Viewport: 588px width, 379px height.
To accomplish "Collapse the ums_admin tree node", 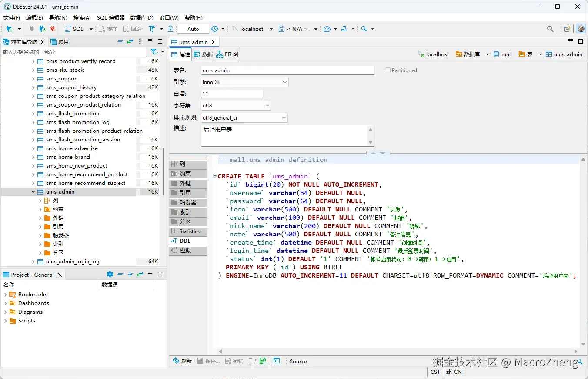I will tap(33, 192).
